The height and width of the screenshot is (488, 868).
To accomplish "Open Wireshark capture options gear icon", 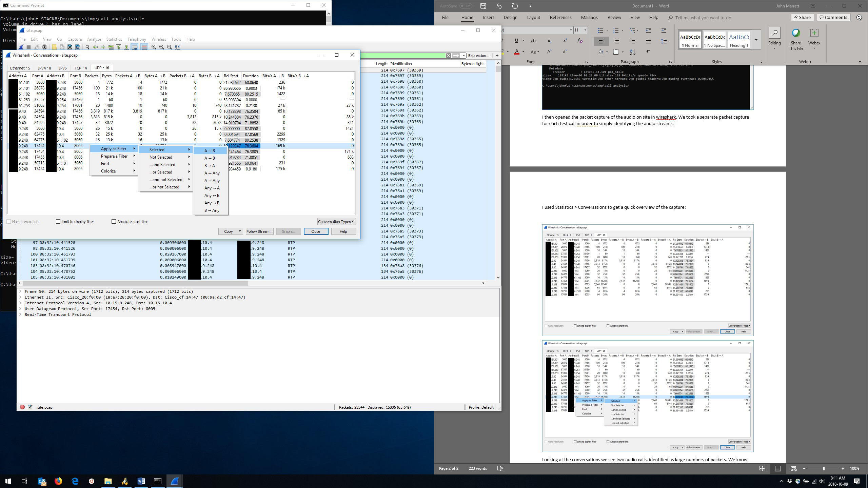I will click(x=44, y=47).
